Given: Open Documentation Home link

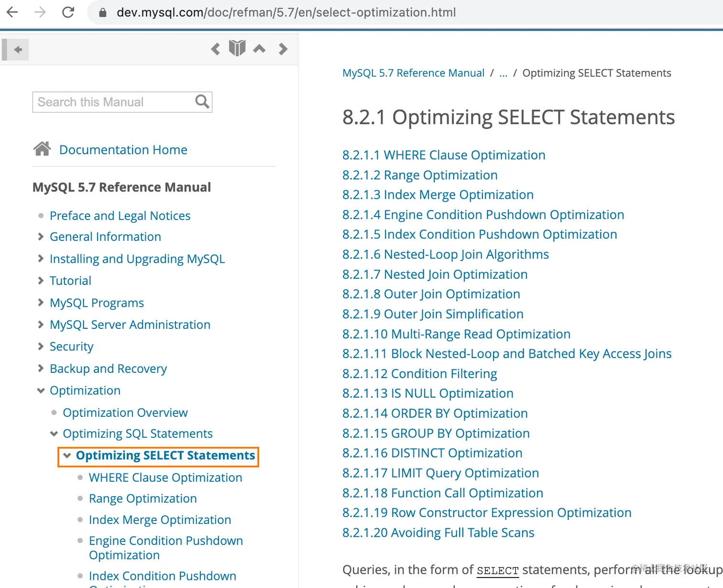Looking at the screenshot, I should 123,150.
